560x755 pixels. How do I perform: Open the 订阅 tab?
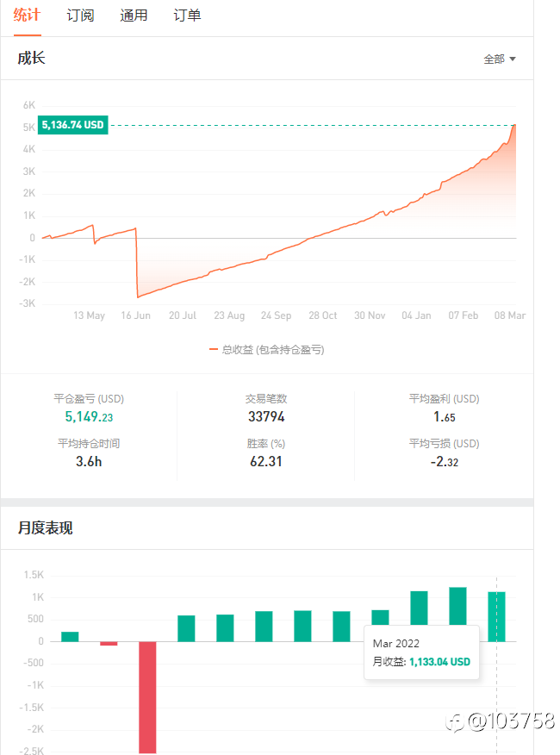pos(80,15)
